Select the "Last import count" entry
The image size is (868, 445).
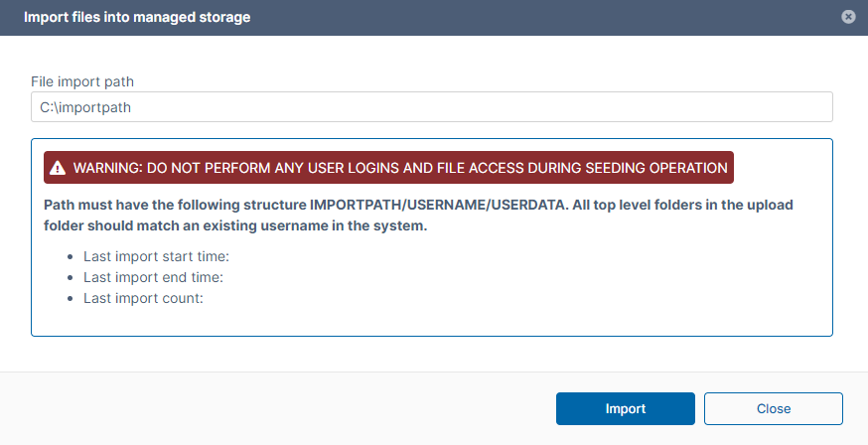click(x=143, y=298)
